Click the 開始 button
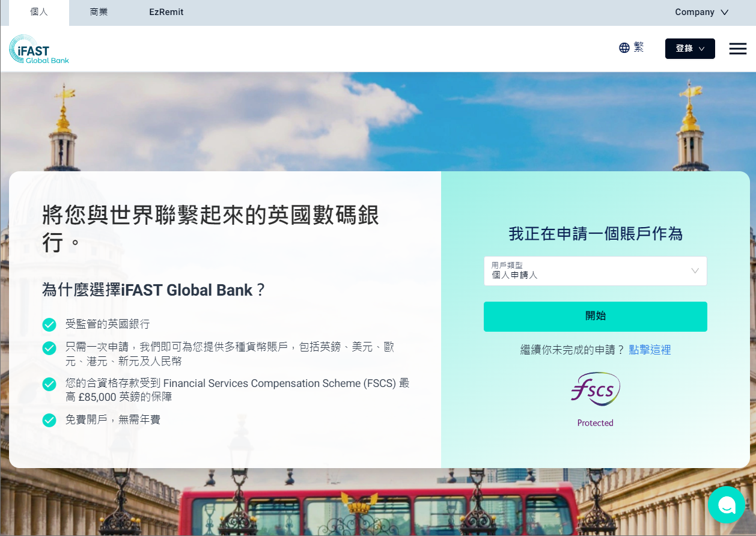 point(596,317)
